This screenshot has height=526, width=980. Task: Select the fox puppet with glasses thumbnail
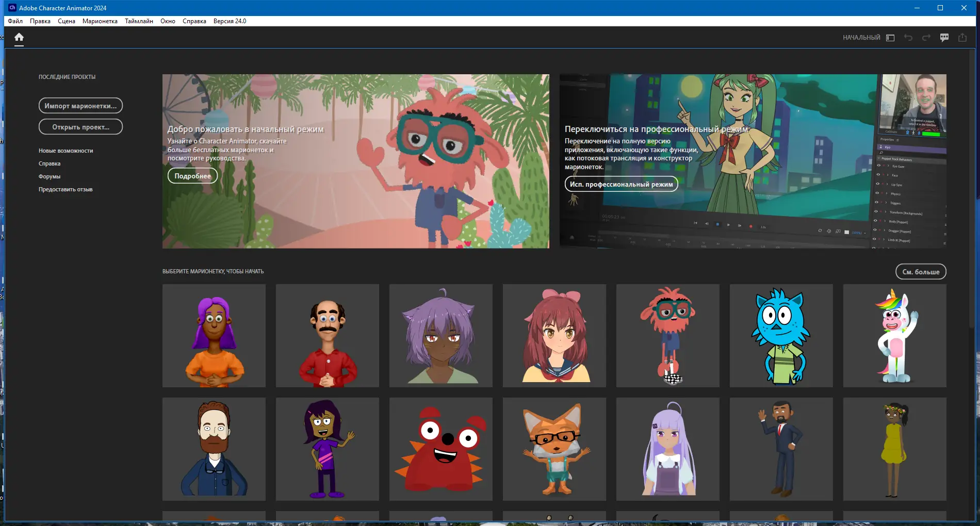(554, 449)
